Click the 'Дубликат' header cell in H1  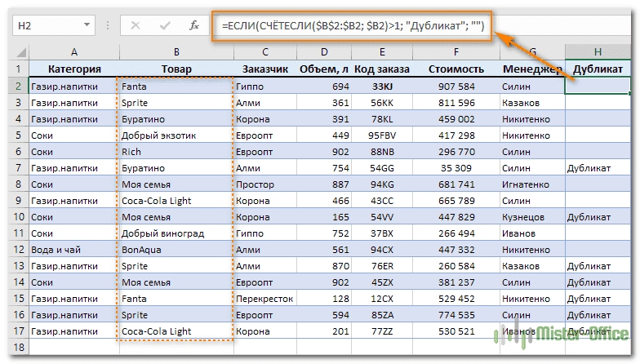(598, 69)
